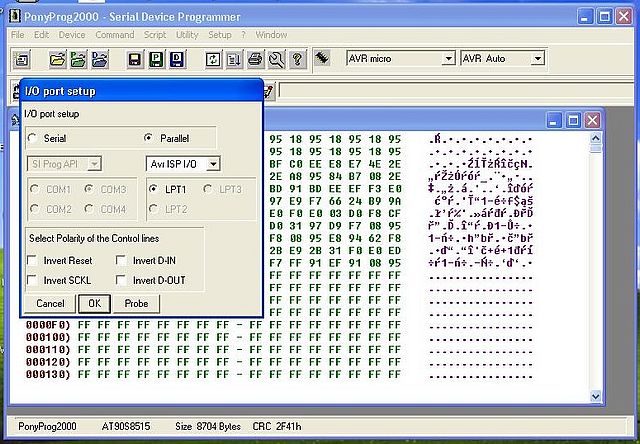Select the Parallel radio button
This screenshot has height=444, width=640.
tap(149, 138)
